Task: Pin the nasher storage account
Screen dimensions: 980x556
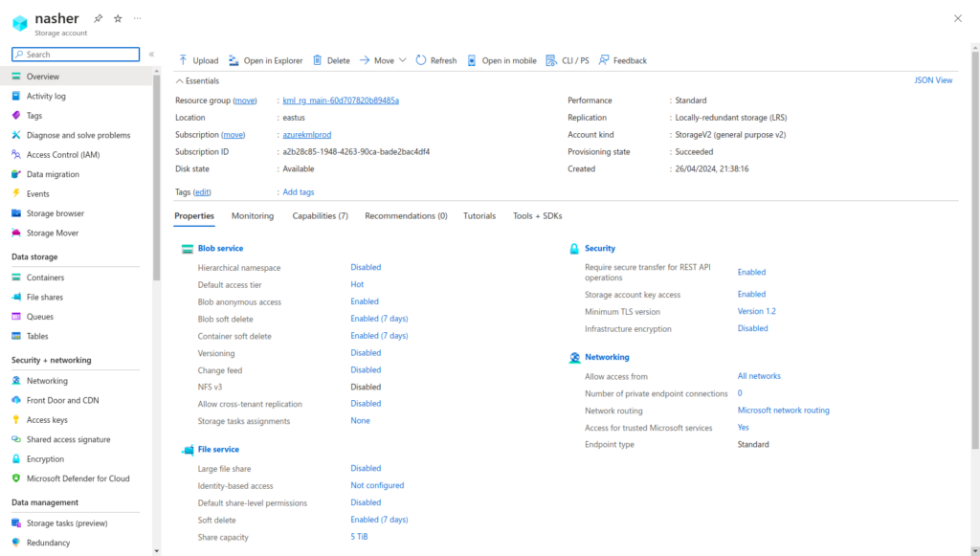Action: click(98, 19)
